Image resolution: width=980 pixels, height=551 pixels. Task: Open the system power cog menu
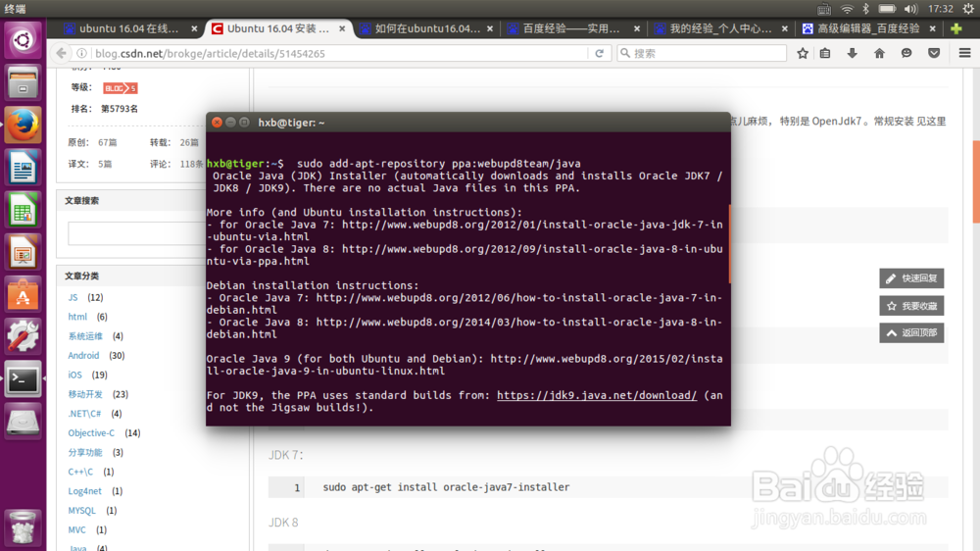click(968, 9)
